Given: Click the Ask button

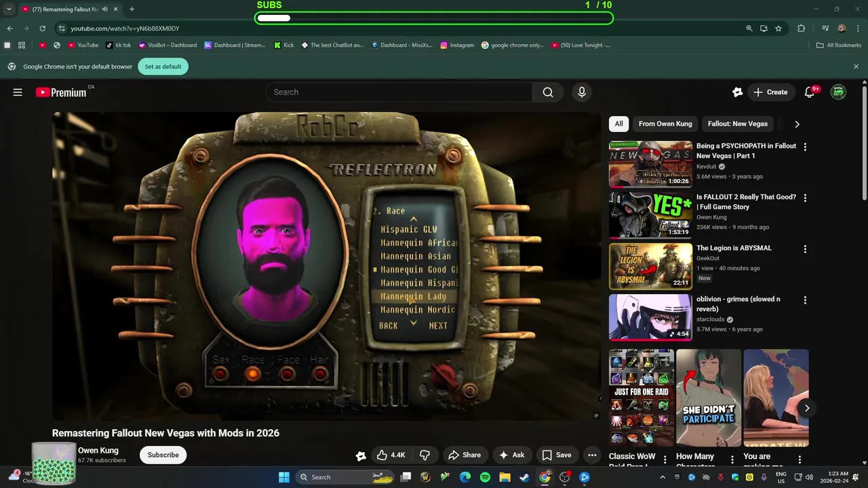Looking at the screenshot, I should click(x=512, y=455).
